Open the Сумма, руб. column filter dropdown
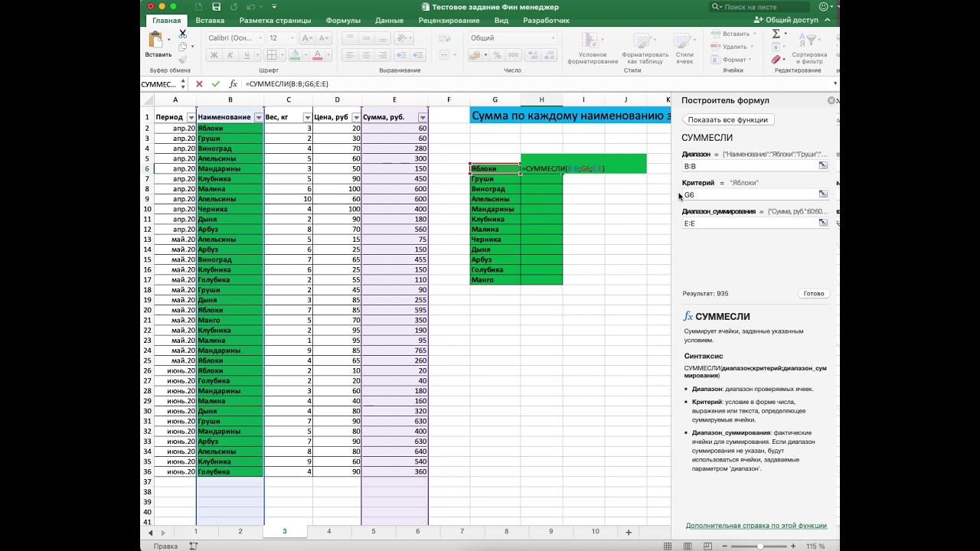Image resolution: width=980 pixels, height=551 pixels. pos(422,117)
